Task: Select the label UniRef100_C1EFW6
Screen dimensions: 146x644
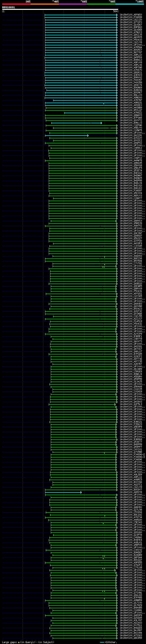Action: pos(131,125)
